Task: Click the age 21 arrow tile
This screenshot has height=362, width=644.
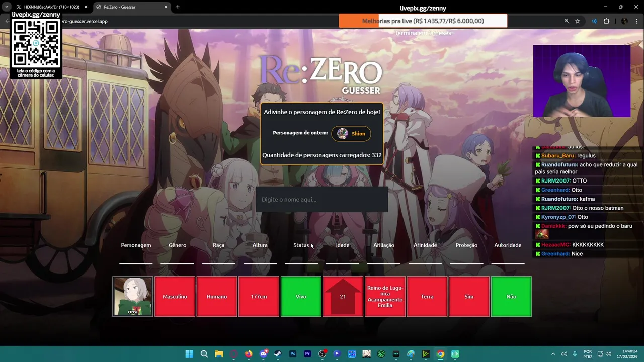Action: pos(343,297)
